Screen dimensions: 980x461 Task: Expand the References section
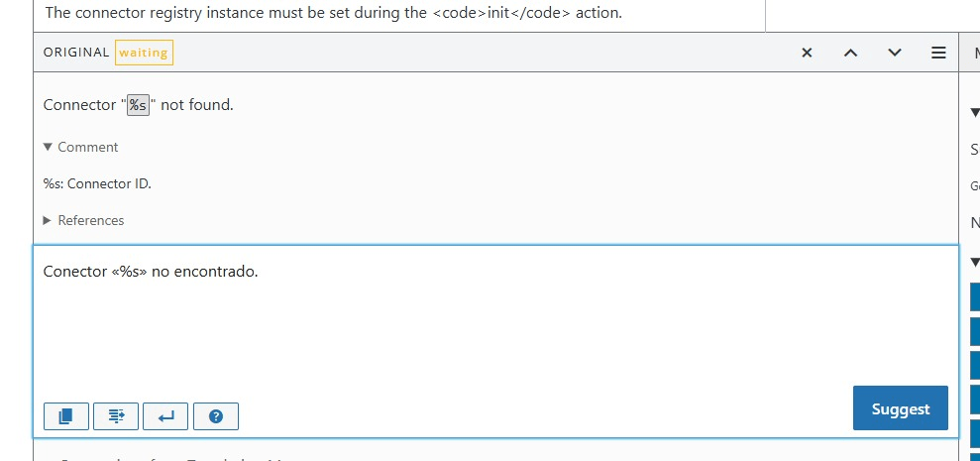[x=50, y=220]
